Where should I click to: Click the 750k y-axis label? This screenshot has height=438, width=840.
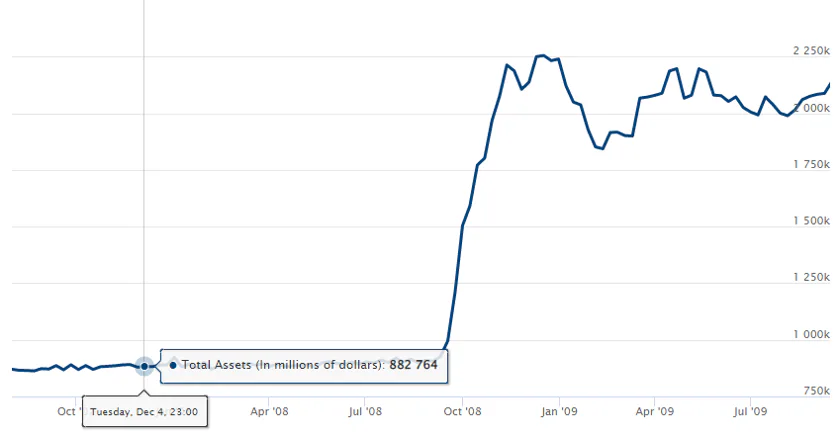816,391
